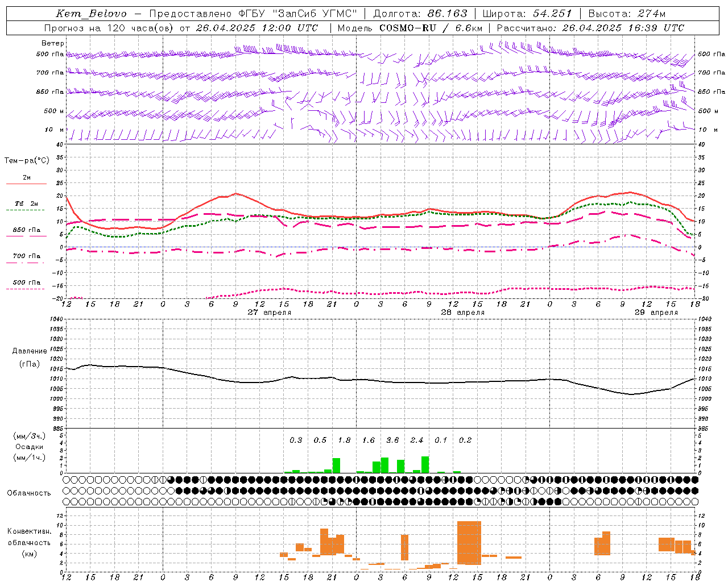
Task: Click the 0.2 precipitation total
Action: 465,440
